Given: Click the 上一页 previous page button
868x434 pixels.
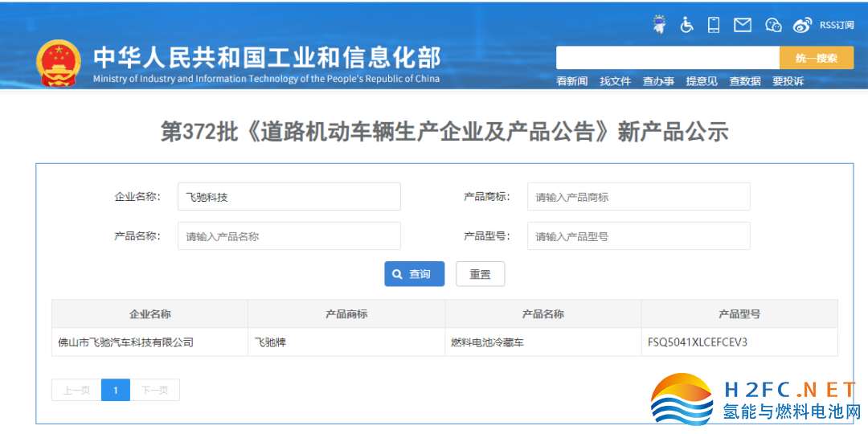Looking at the screenshot, I should pyautogui.click(x=76, y=391).
